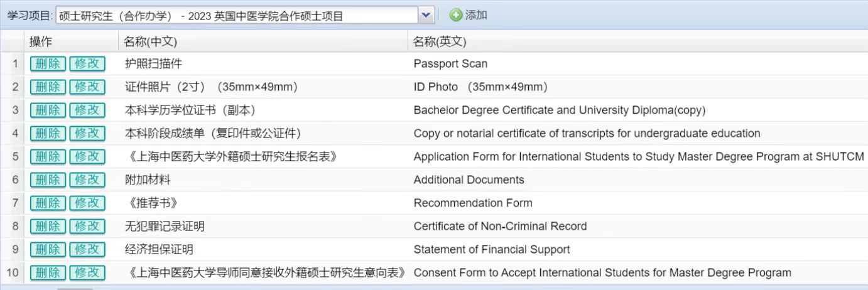Image resolution: width=868 pixels, height=290 pixels.
Task: Click the green plus Add icon
Action: point(456,15)
